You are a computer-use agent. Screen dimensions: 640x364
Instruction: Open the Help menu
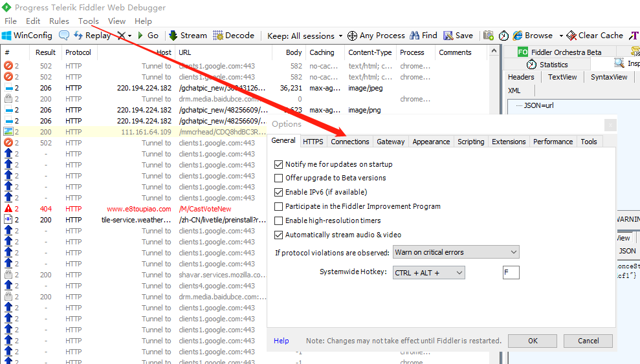tap(143, 21)
